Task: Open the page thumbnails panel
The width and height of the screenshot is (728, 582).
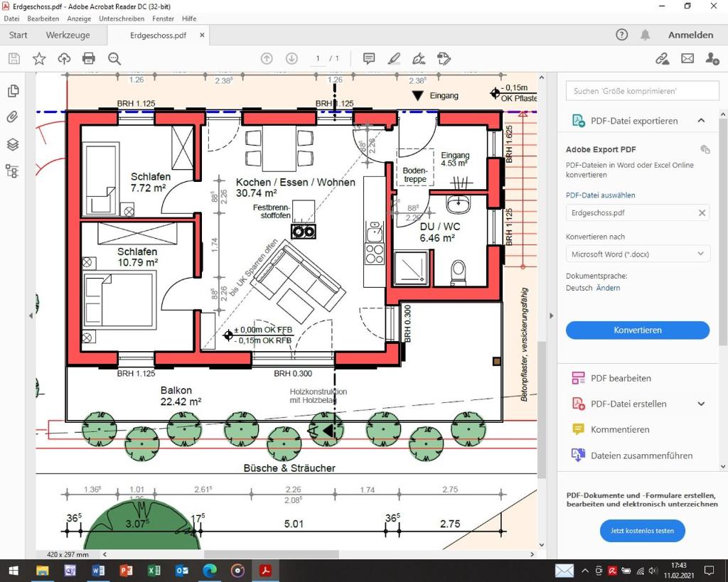Action: [13, 91]
